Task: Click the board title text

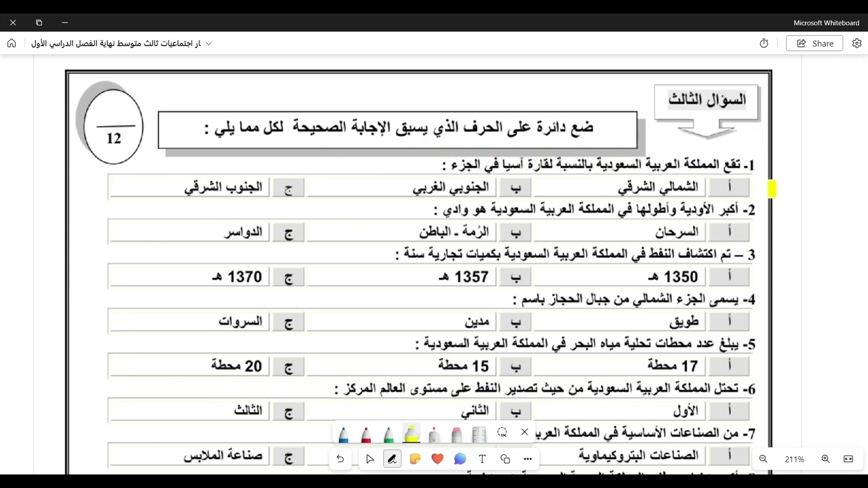Action: click(116, 43)
